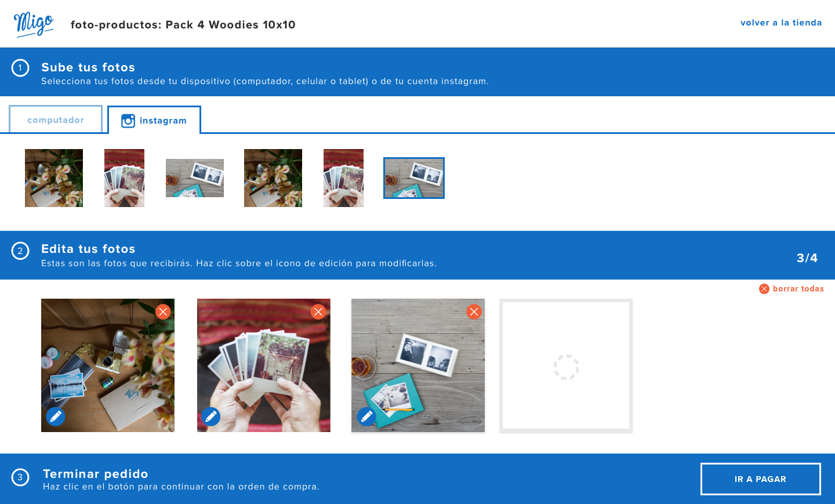Image resolution: width=835 pixels, height=504 pixels.
Task: Select first camera and flowers thumbnail
Action: 54,178
